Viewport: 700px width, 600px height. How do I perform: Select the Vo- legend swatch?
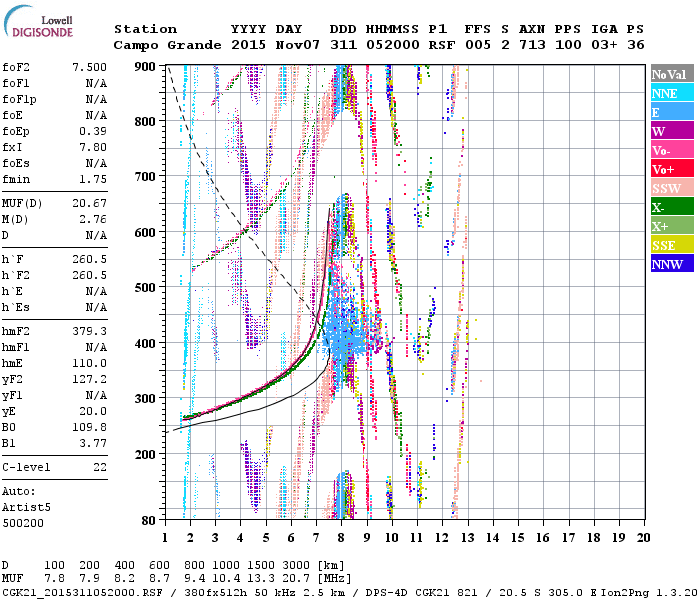(x=672, y=150)
